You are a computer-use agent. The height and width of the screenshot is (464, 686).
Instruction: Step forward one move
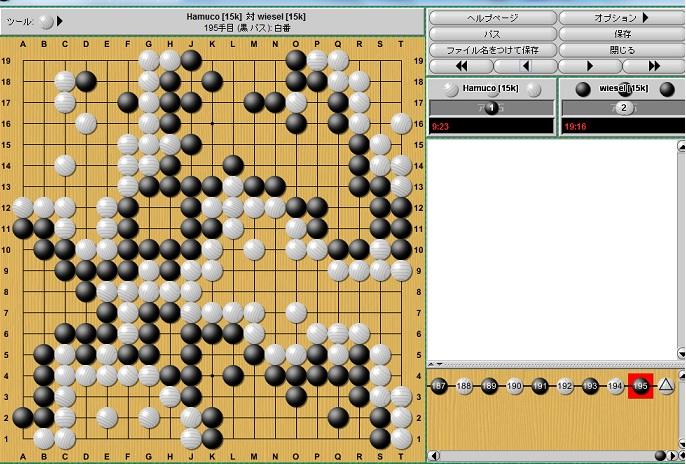pos(589,65)
